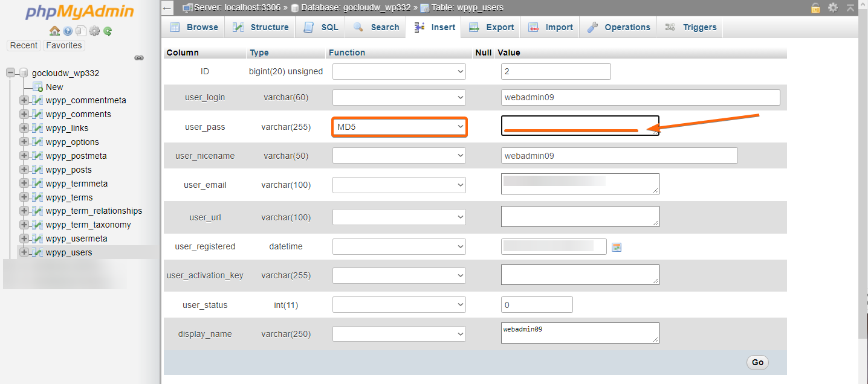The image size is (868, 384).
Task: Select wpyp_usermeta table in sidebar
Action: click(77, 238)
